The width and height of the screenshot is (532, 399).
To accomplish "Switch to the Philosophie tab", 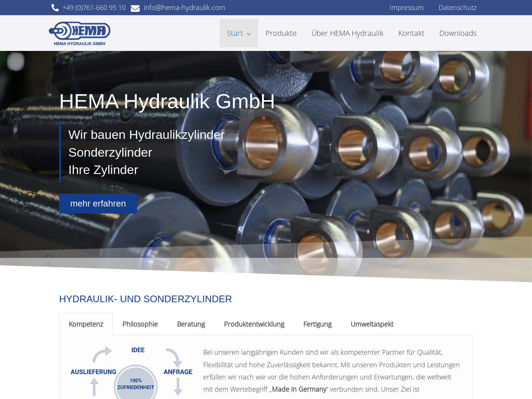I will click(x=140, y=324).
